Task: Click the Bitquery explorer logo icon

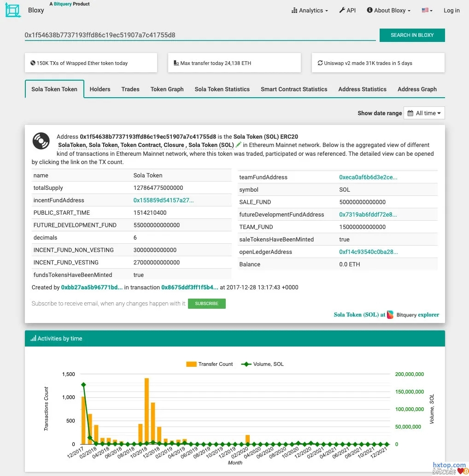Action: tap(390, 315)
